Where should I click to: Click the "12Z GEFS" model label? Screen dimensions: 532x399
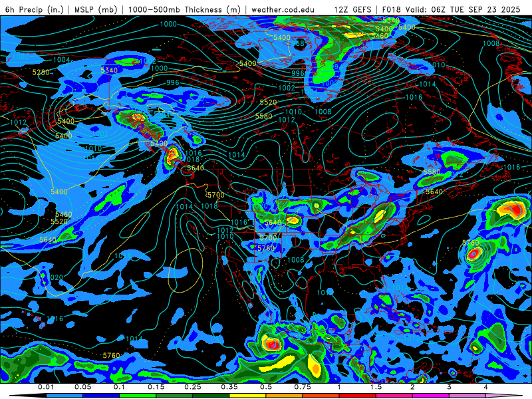[x=353, y=9]
